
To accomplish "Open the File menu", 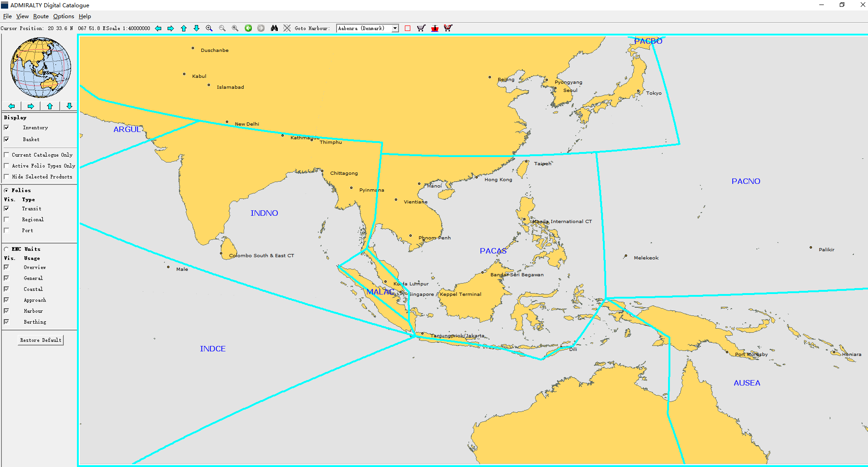I will pos(7,16).
